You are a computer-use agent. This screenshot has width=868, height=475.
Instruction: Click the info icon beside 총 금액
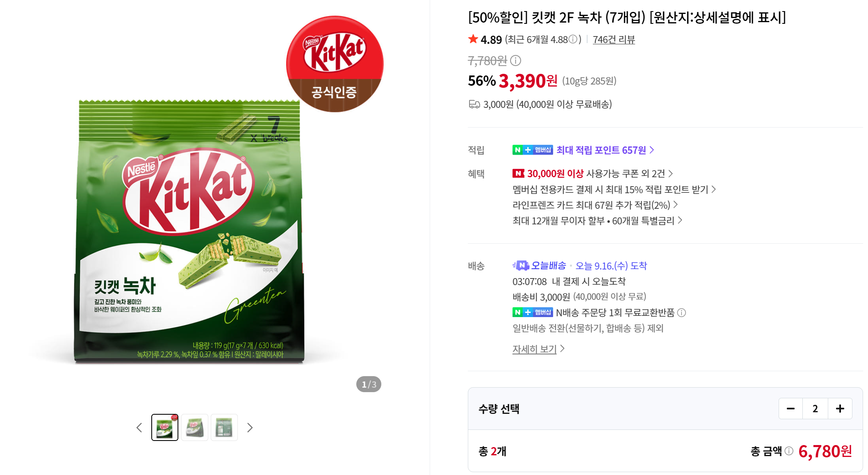click(x=789, y=451)
